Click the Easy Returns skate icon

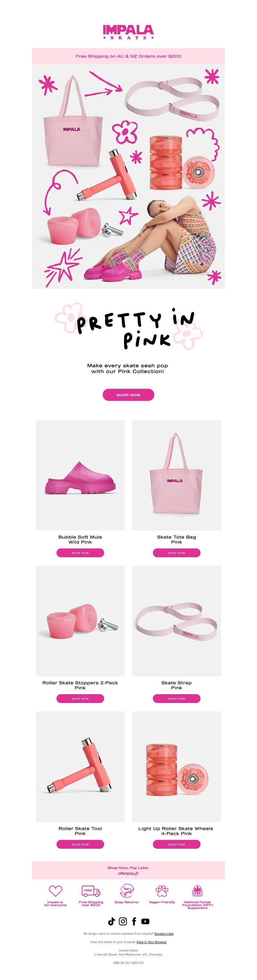tap(126, 891)
